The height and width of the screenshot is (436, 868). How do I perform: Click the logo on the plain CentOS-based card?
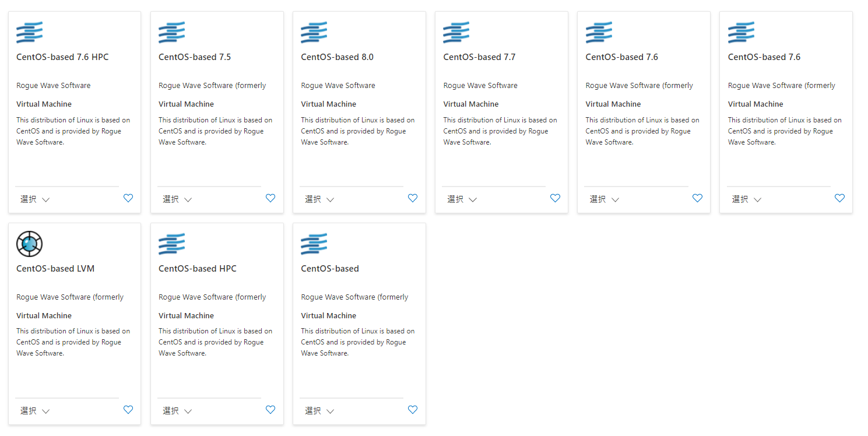pos(314,244)
